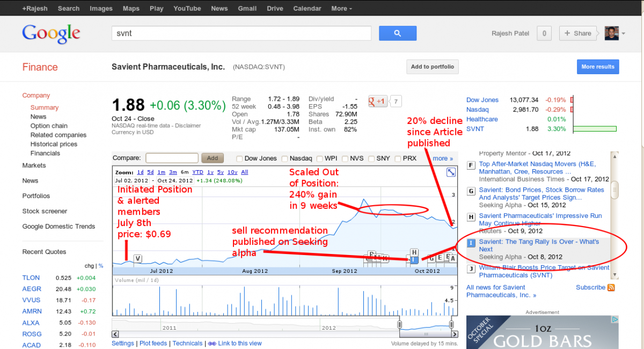Enable the WPI compare checkbox
This screenshot has width=644, height=349.
[x=320, y=158]
